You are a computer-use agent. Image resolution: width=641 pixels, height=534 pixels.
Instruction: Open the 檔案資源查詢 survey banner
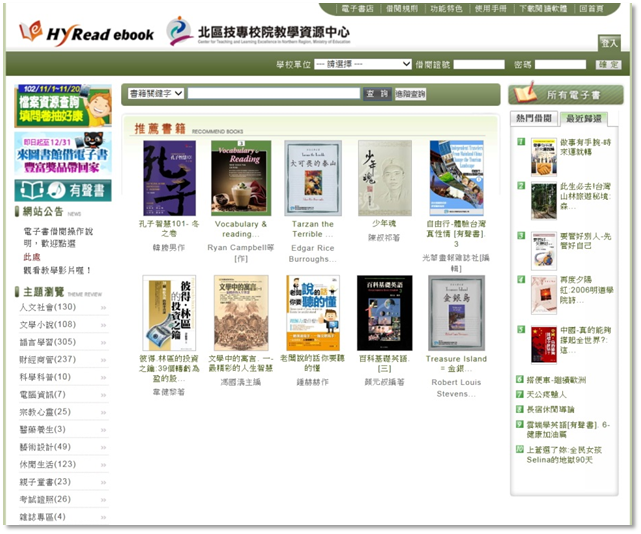[63, 106]
